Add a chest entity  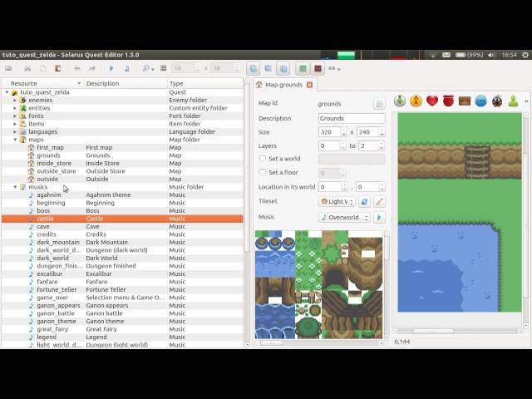[465, 101]
